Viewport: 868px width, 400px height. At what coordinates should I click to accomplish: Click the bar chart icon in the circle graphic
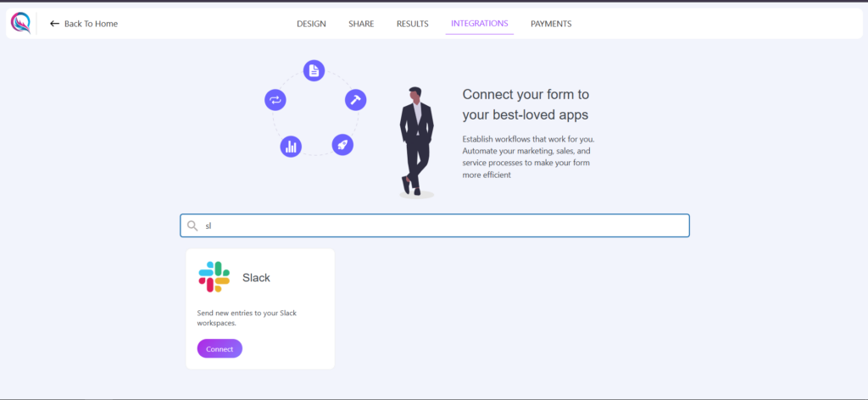291,147
